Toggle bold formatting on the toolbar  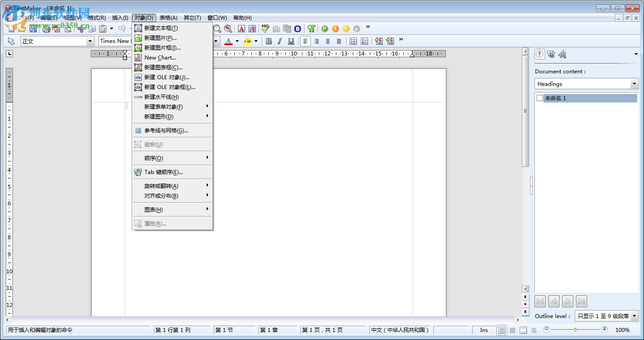(x=269, y=41)
